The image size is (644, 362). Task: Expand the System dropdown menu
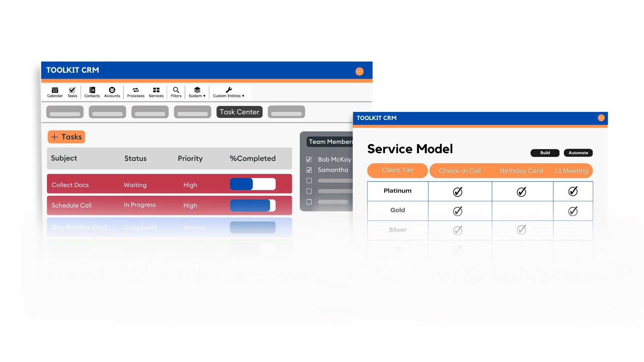(196, 92)
